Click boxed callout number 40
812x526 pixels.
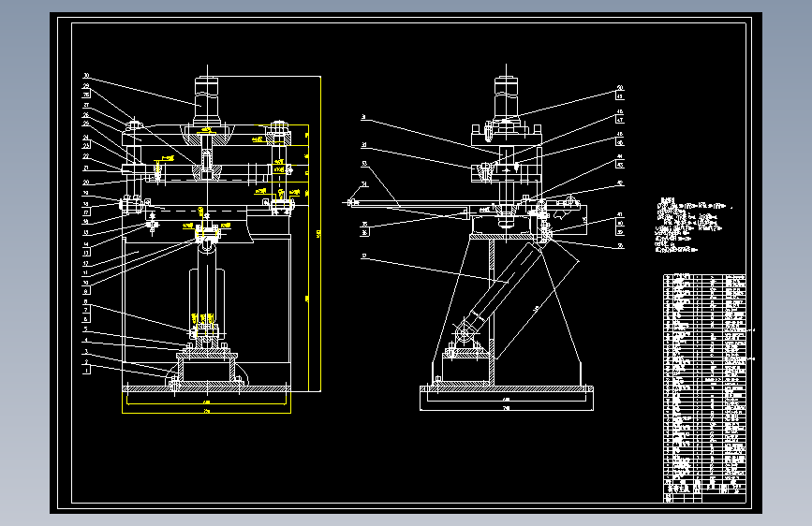point(620,224)
